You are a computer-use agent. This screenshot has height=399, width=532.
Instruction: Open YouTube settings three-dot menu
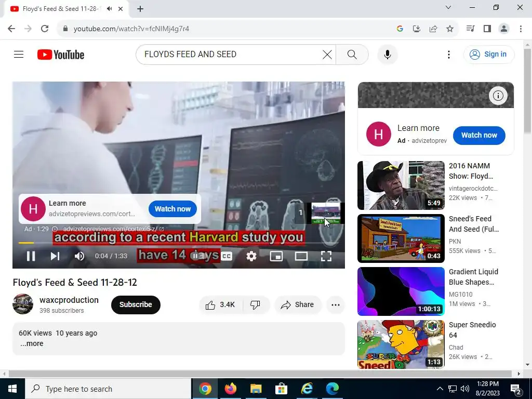click(x=448, y=54)
